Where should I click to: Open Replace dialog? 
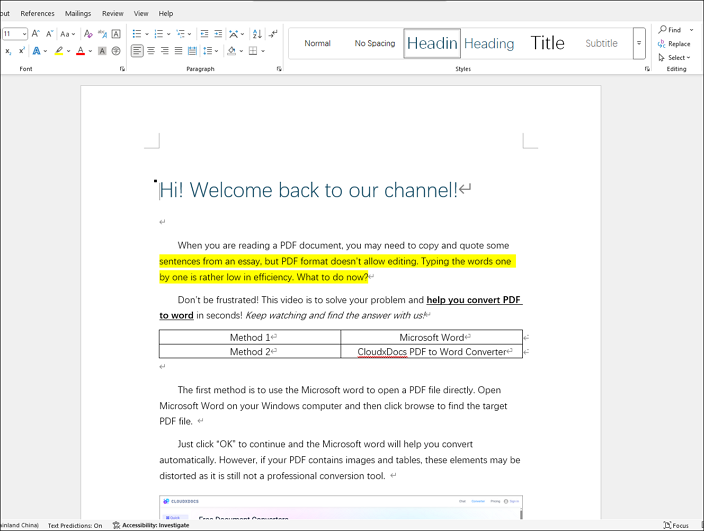click(x=674, y=44)
